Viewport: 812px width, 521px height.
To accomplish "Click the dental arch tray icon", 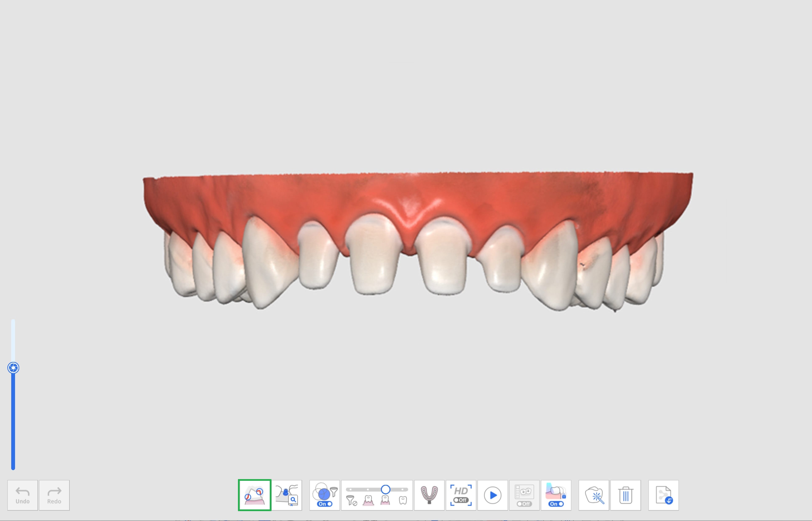I will [x=429, y=495].
